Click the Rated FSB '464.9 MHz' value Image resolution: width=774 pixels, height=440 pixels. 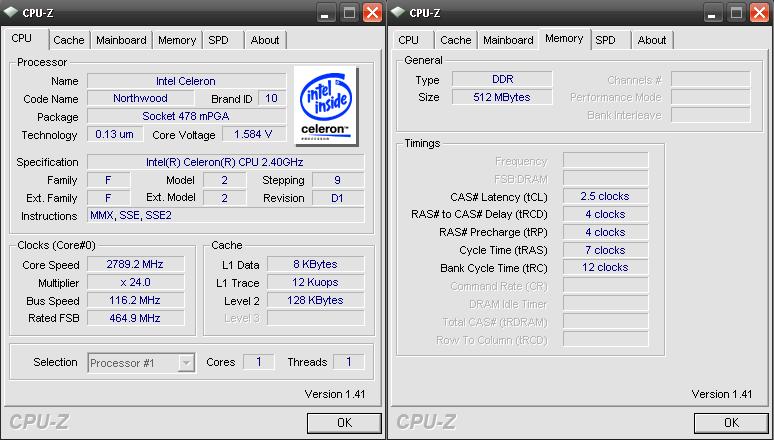pos(135,318)
